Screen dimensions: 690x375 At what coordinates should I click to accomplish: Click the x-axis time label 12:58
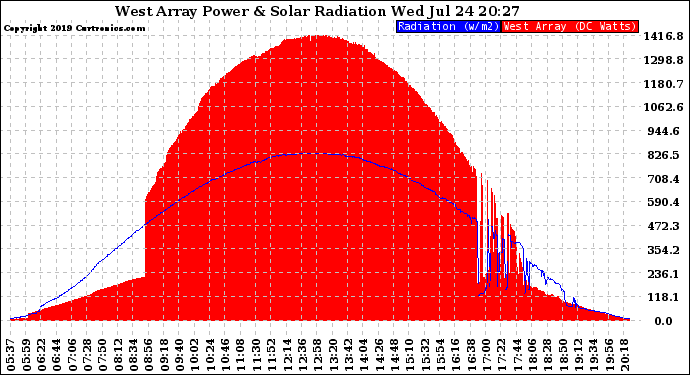coord(317,355)
